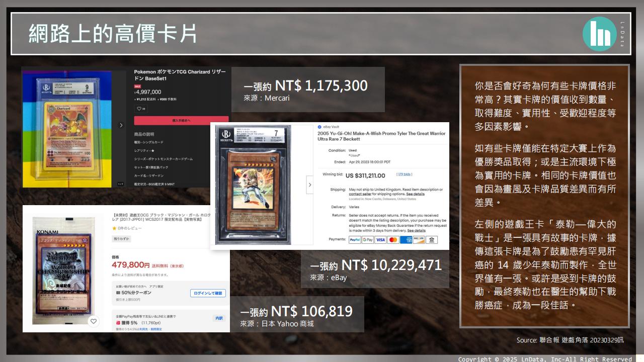
Task: Click the 残りわずか stock tag
Action: 121,239
